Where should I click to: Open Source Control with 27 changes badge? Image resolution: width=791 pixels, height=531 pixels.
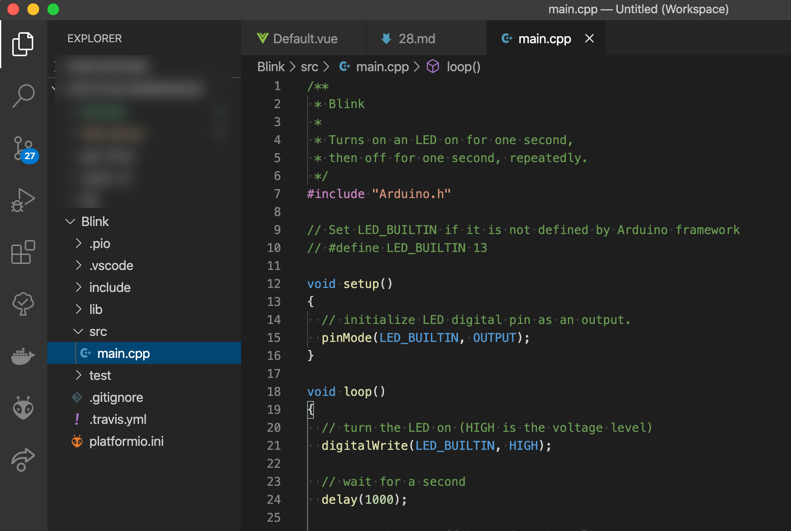pyautogui.click(x=23, y=149)
